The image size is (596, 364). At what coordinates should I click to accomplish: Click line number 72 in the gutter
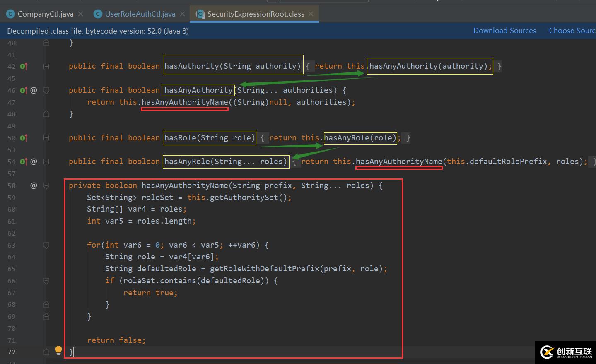pos(12,352)
